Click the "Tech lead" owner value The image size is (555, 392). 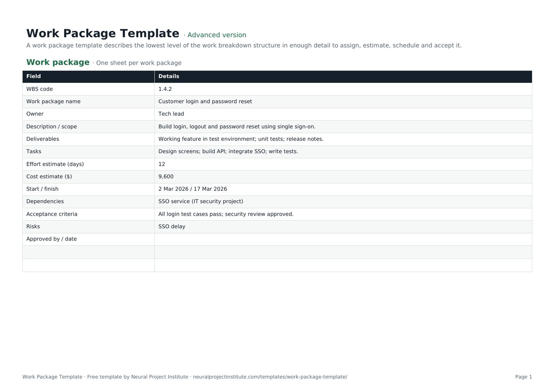pyautogui.click(x=343, y=114)
